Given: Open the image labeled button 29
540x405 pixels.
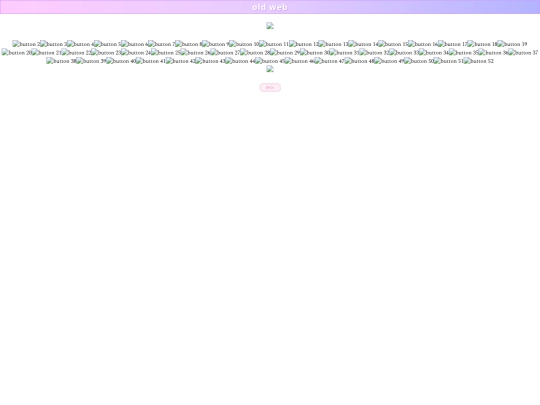Looking at the screenshot, I should click(285, 53).
